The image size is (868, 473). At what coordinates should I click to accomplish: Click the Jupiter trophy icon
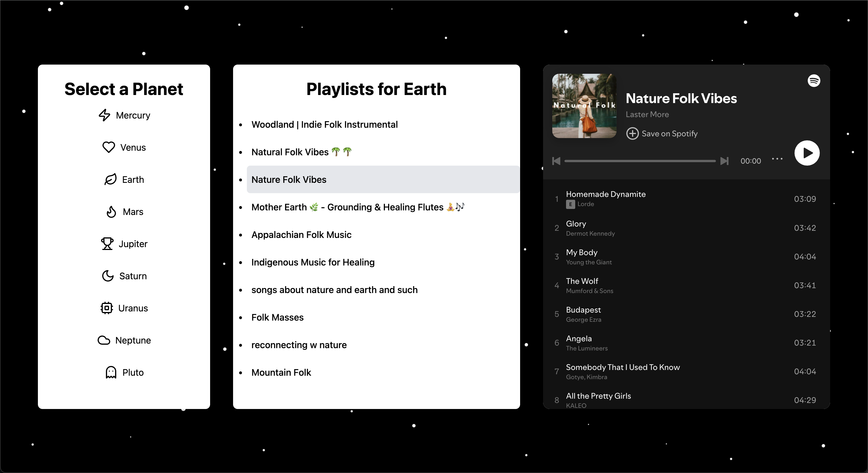point(107,244)
